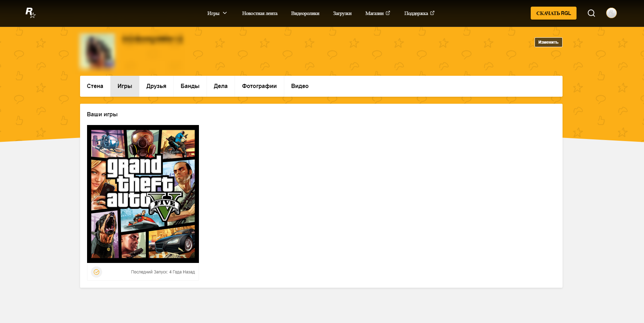Expand the Игры dropdown chevron
The image size is (644, 323).
[x=225, y=13]
